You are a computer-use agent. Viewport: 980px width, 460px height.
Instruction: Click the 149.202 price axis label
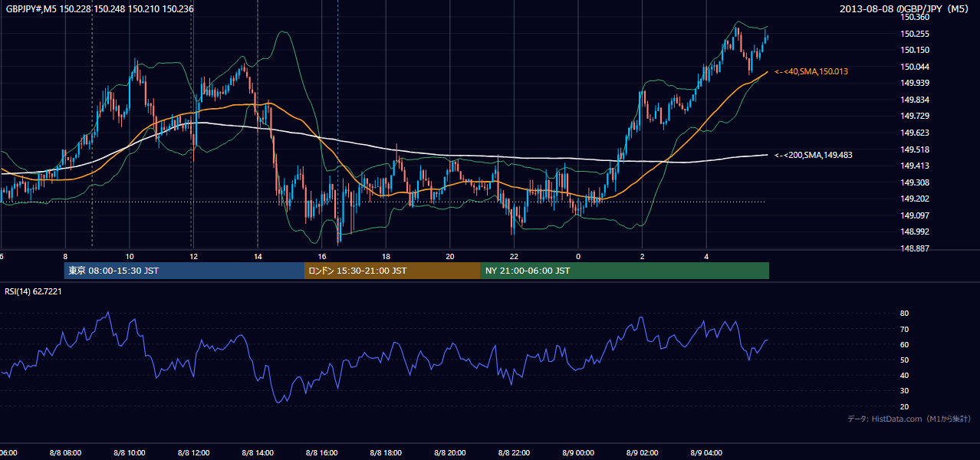[915, 199]
